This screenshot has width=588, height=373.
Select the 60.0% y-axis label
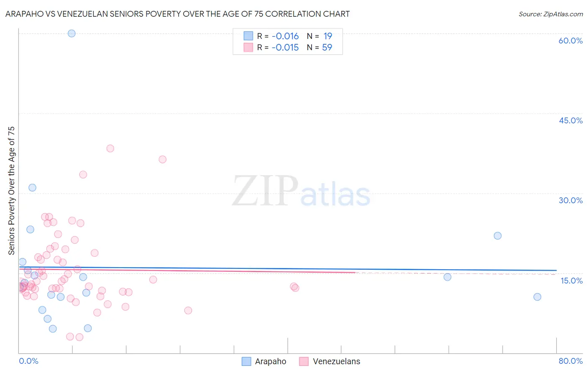tap(570, 41)
